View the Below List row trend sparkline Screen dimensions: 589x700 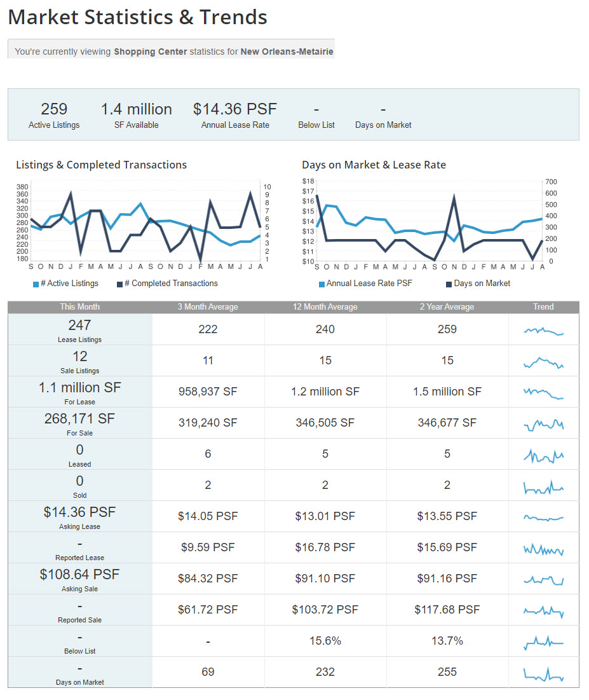[543, 643]
